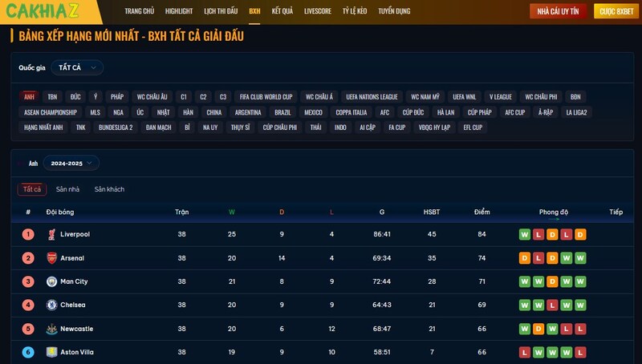The image size is (642, 364).
Task: Open Kết Quả menu item
Action: [x=282, y=11]
